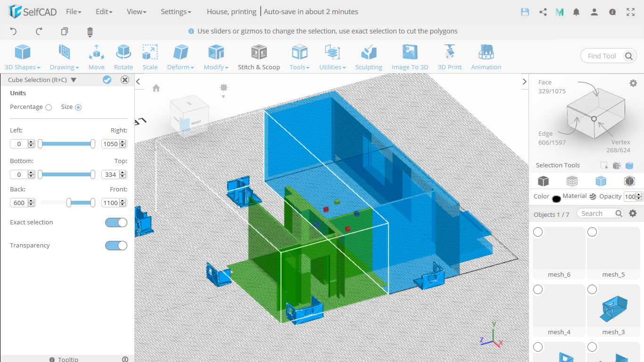
Task: Click the Undo arrow icon
Action: (x=13, y=32)
